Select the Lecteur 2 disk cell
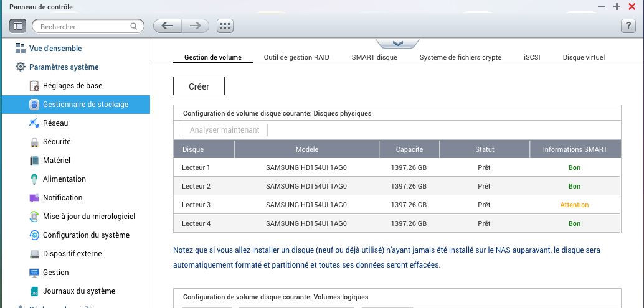The height and width of the screenshot is (308, 644). 196,186
